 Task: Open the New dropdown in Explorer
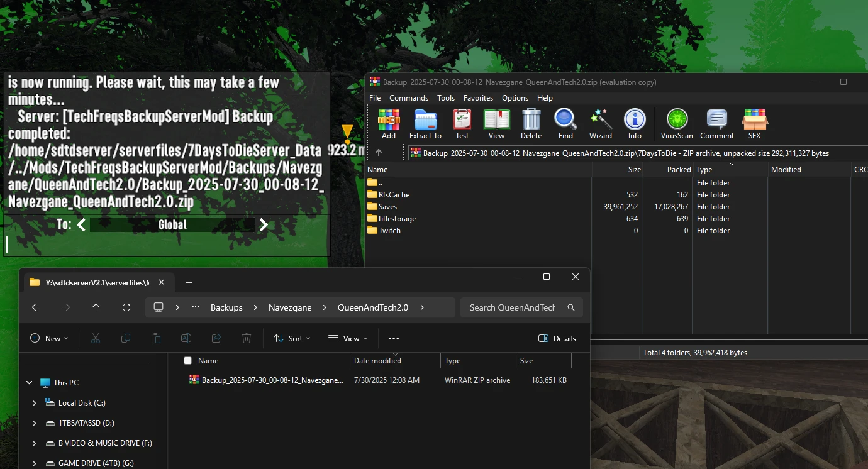tap(49, 338)
